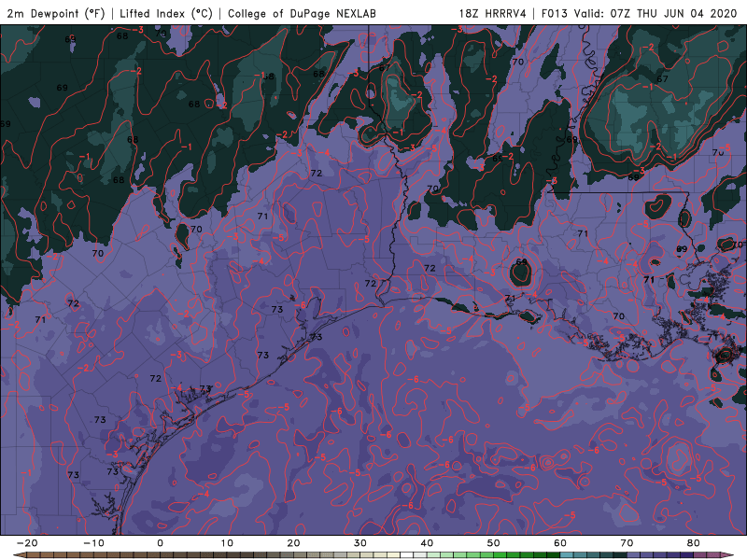Click the '70' label on the color scale
This screenshot has height=560, width=747.
[627, 543]
